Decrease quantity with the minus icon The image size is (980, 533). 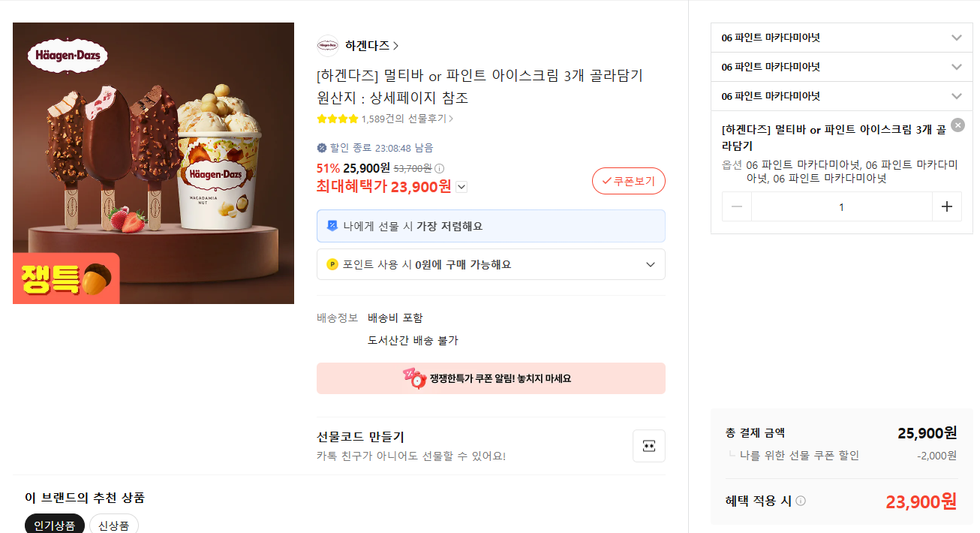pos(737,206)
